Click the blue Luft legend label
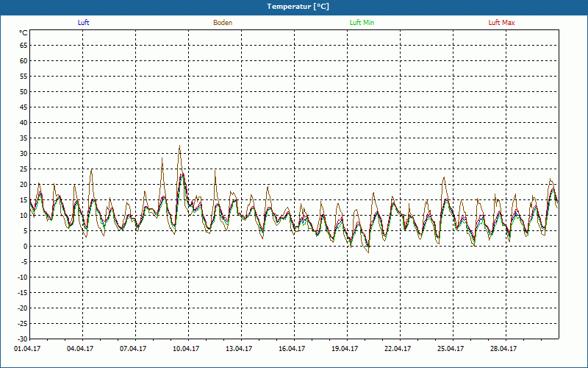 coord(83,23)
